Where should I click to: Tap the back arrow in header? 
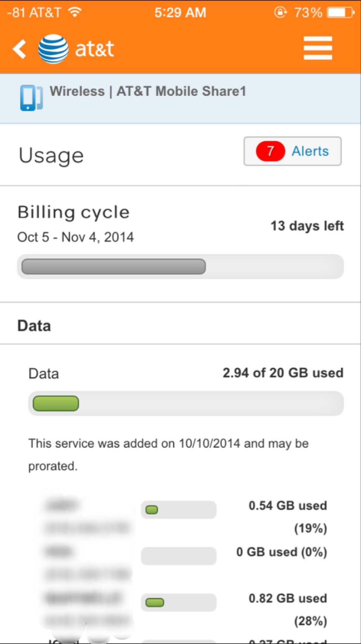pos(19,49)
